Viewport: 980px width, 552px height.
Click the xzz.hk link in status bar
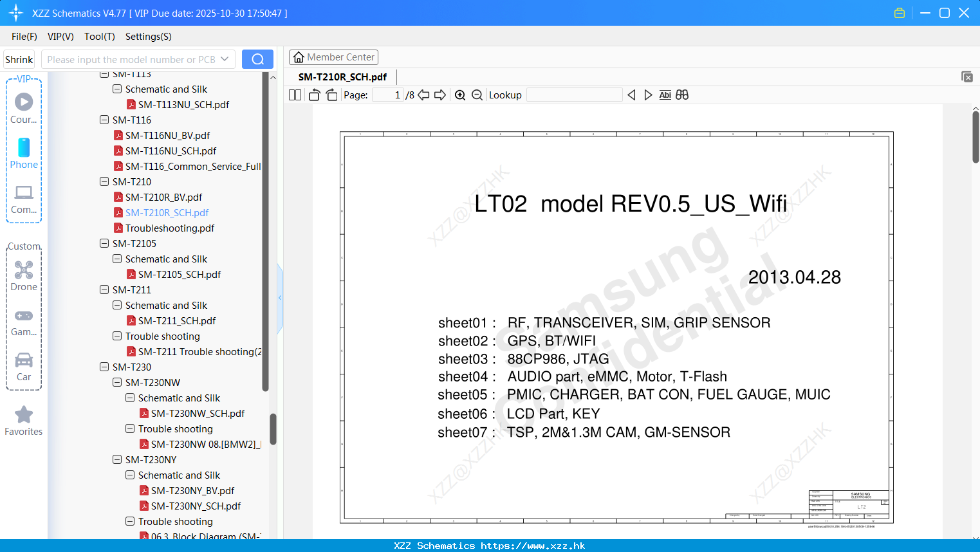click(x=533, y=546)
